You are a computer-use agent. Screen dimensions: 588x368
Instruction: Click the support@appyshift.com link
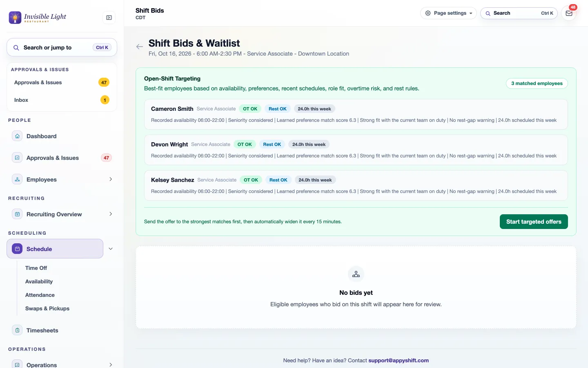[x=399, y=361]
